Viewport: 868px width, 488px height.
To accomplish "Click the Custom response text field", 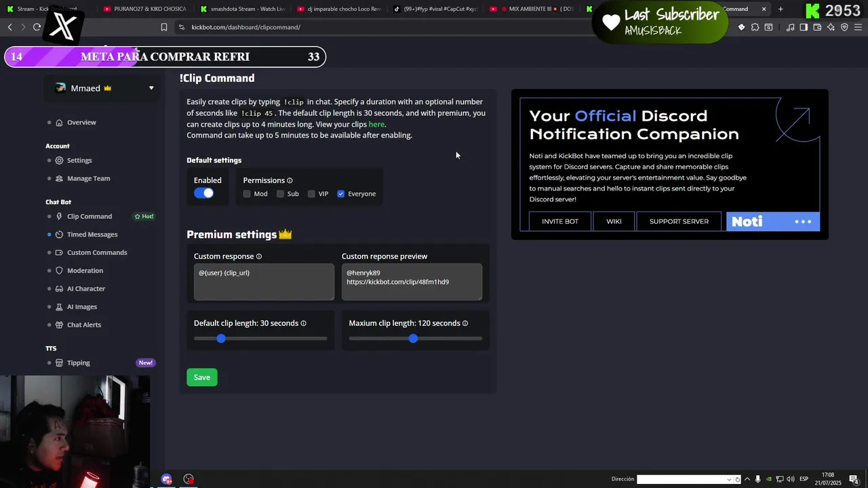I will [x=264, y=282].
